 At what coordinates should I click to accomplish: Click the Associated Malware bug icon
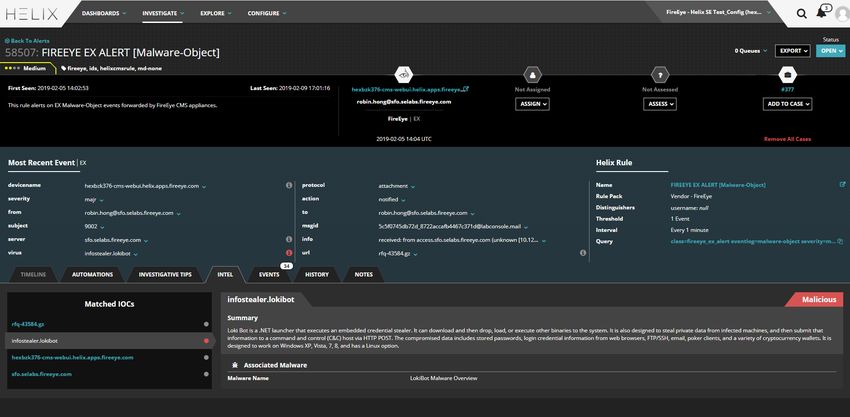235,365
